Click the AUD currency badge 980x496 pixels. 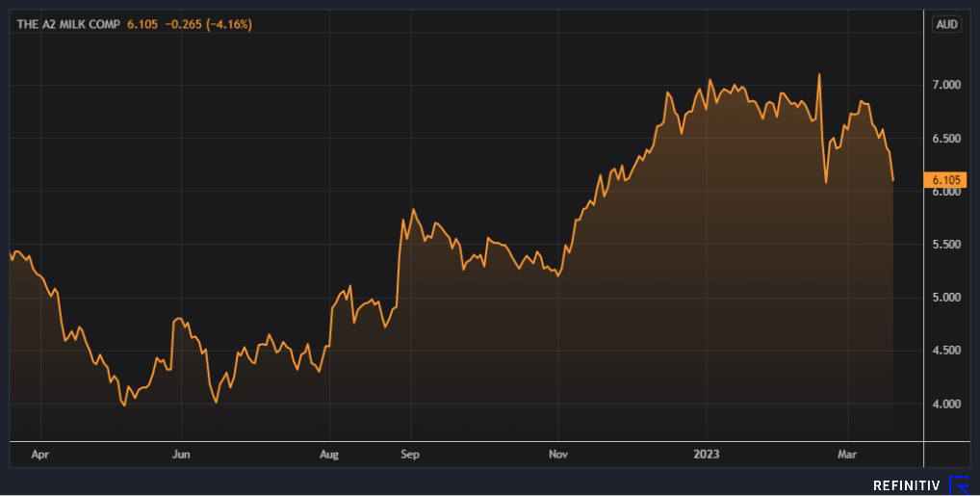pyautogui.click(x=947, y=24)
